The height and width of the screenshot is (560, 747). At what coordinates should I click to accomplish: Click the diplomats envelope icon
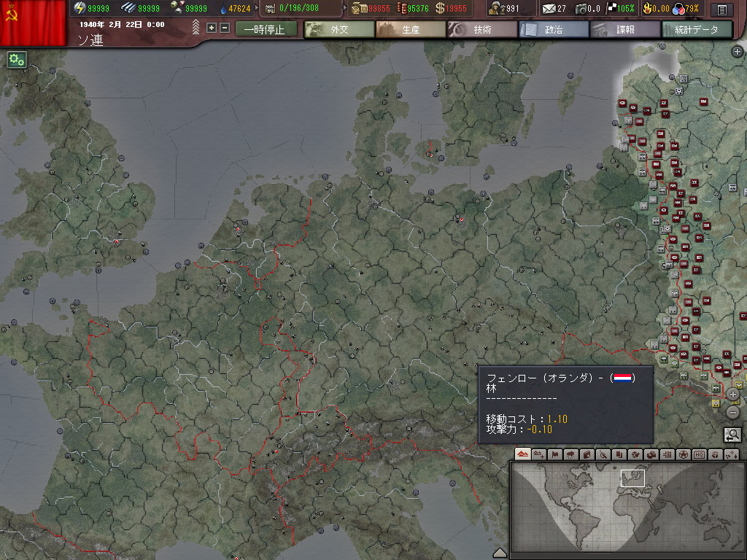click(549, 9)
